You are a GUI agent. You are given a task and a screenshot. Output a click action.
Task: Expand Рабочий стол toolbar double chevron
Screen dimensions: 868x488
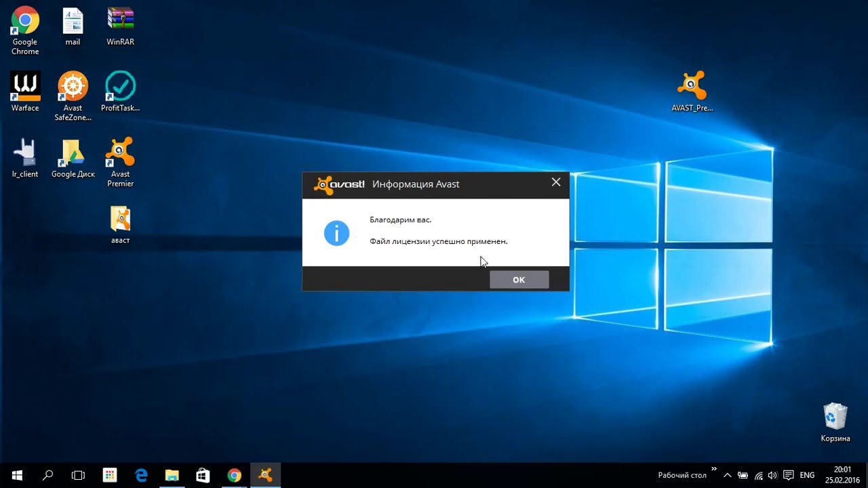tap(713, 469)
